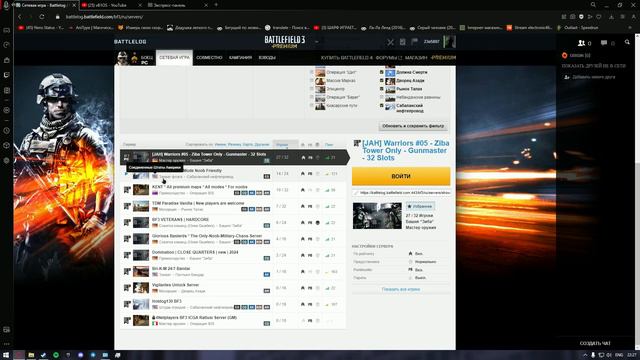
Task: Open the СЕТЕВАЯ ИГРА tab
Action: (x=174, y=58)
